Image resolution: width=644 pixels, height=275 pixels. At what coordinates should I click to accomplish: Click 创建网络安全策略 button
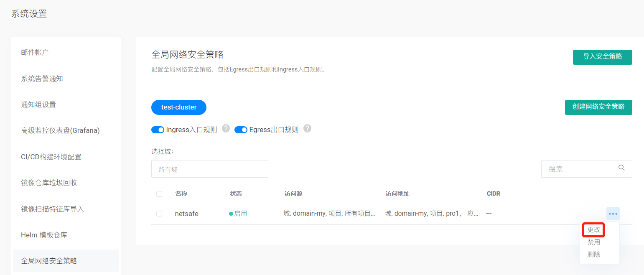(598, 107)
